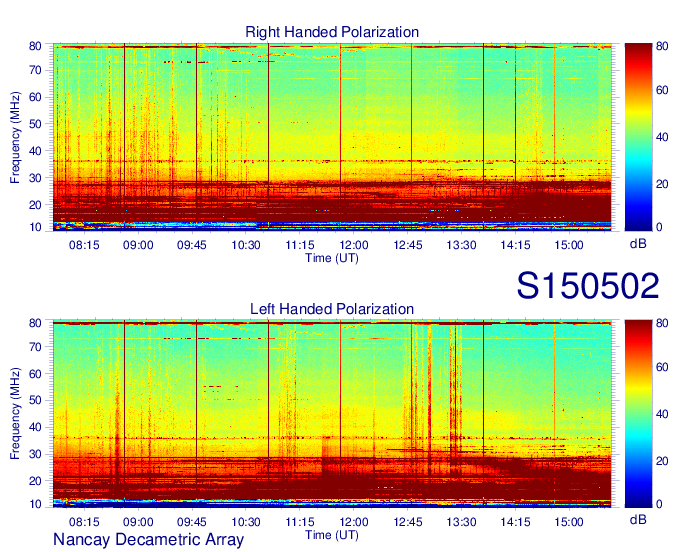Viewport: 680px width, 552px height.
Task: Click 12:45 time tick of Right Handed plot
Action: point(408,245)
